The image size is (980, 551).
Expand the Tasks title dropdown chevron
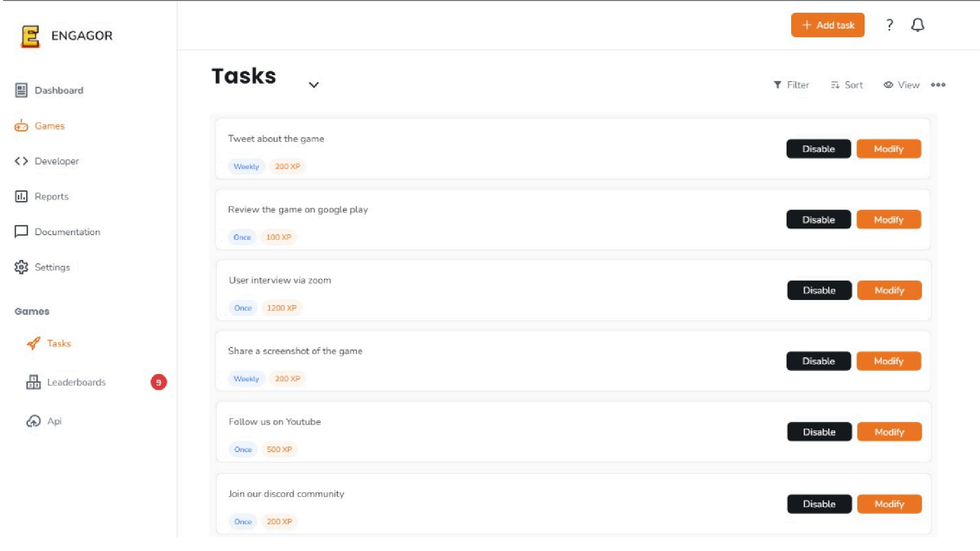pyautogui.click(x=313, y=85)
